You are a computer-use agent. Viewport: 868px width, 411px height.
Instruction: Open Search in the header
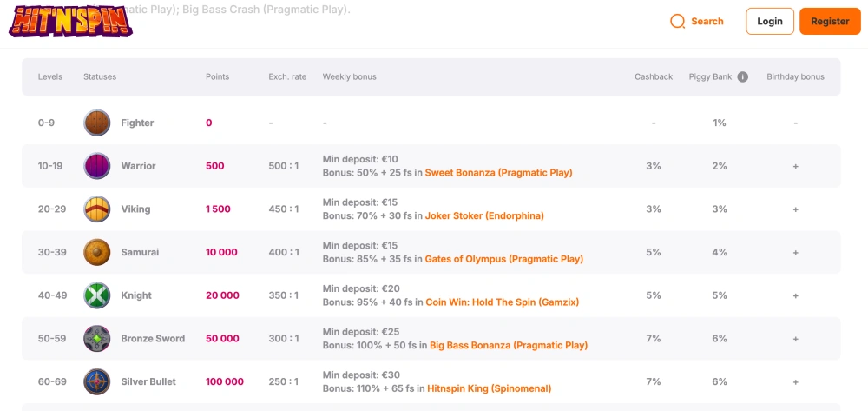click(x=697, y=22)
